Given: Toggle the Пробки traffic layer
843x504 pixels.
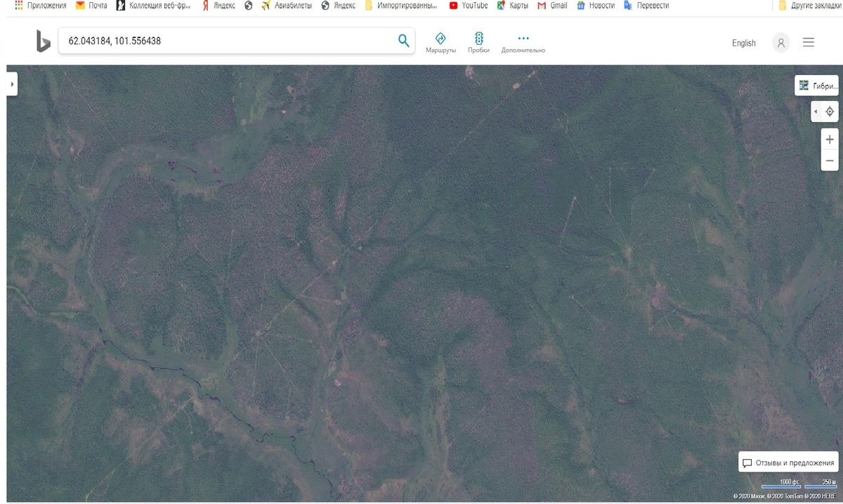Looking at the screenshot, I should point(478,42).
